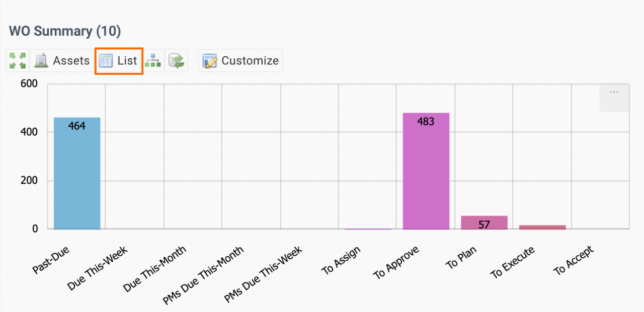Click the Customize pencil icon

pos(210,61)
